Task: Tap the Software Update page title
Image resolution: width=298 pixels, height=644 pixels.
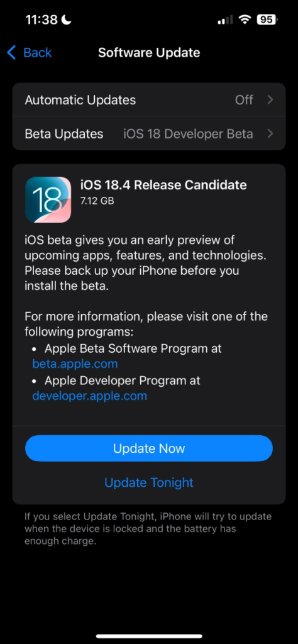Action: [149, 53]
